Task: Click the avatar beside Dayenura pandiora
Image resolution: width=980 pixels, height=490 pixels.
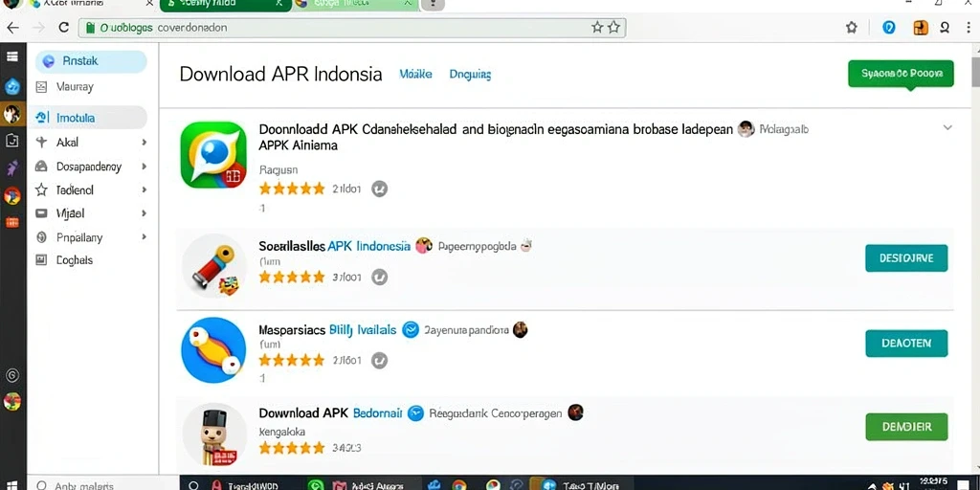Action: [520, 329]
